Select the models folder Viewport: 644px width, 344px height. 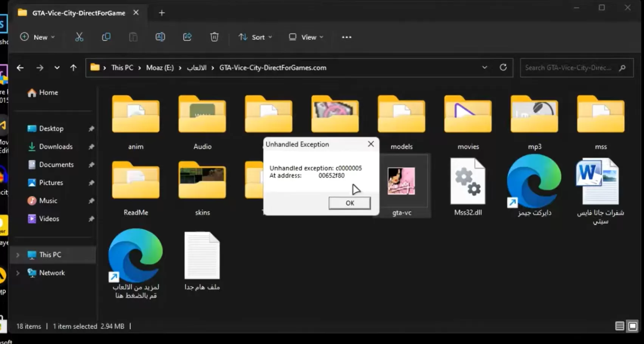[x=401, y=122]
